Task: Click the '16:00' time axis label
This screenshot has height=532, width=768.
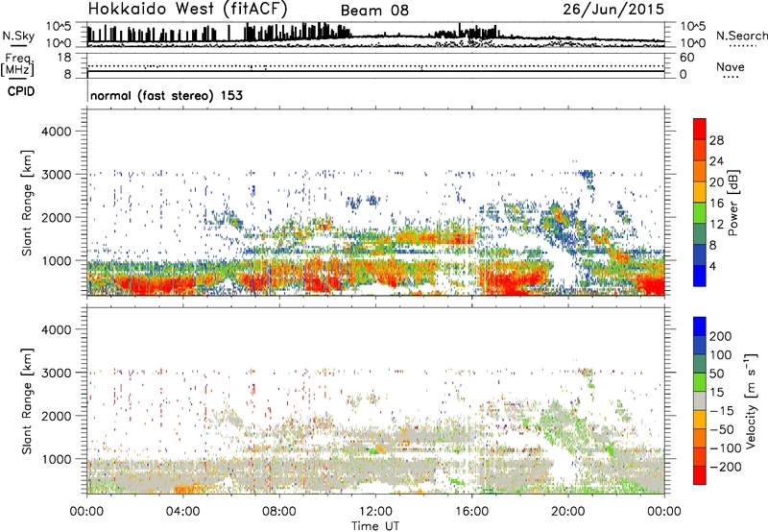Action: click(471, 512)
